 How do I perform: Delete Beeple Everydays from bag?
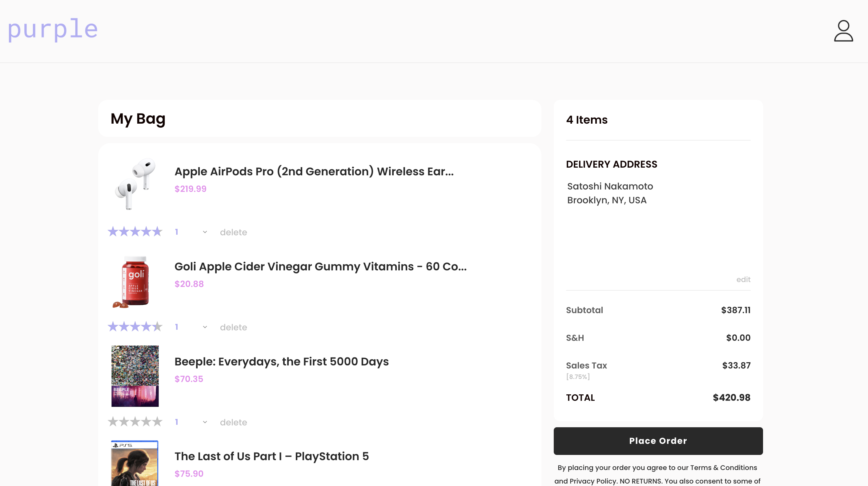pyautogui.click(x=234, y=422)
